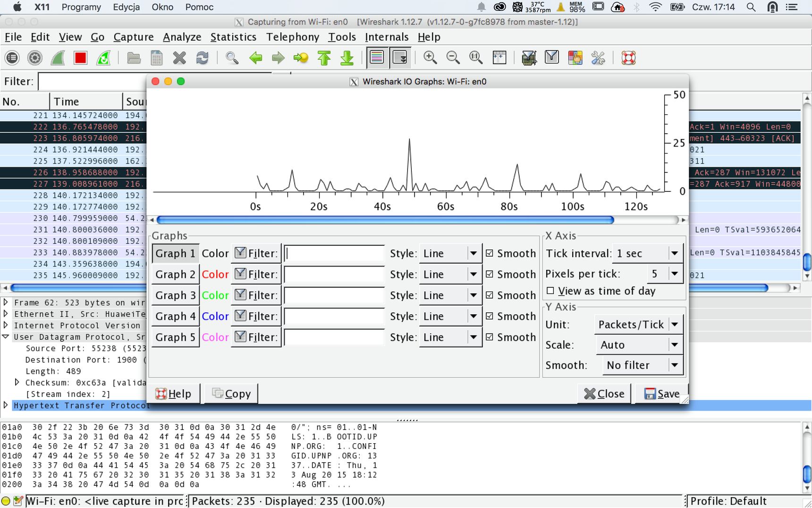Open the Internals menu

(x=387, y=37)
